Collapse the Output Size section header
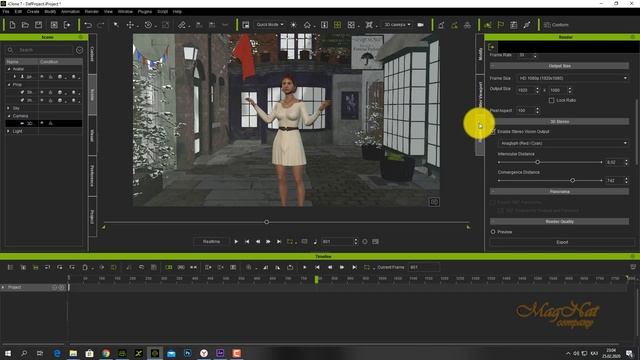Image resolution: width=640 pixels, height=360 pixels. (559, 66)
